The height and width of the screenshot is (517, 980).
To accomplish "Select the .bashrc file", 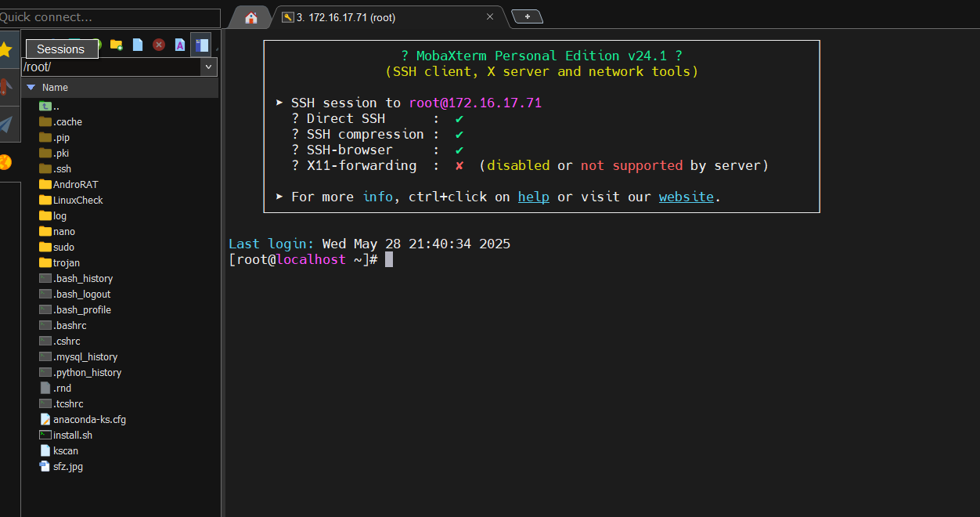I will (x=63, y=325).
